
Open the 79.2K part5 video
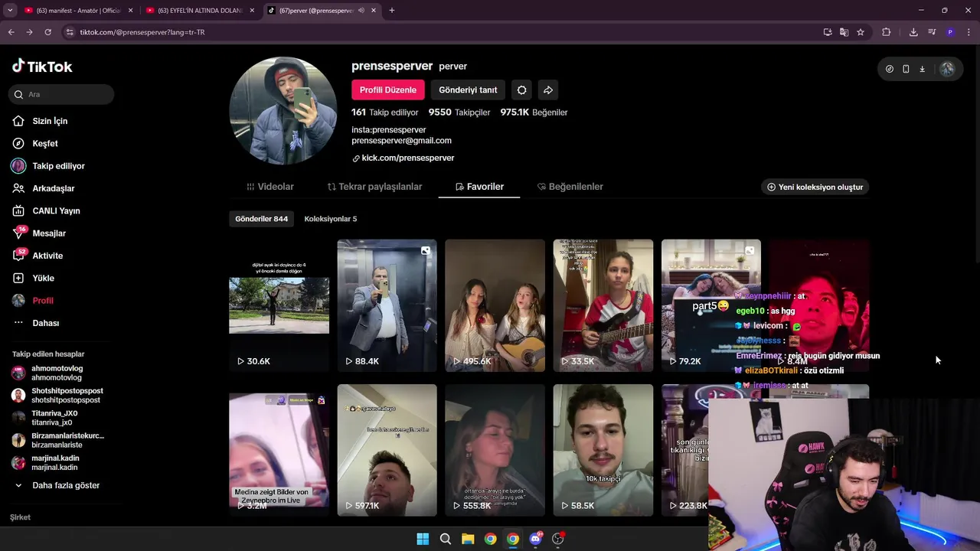tap(710, 305)
